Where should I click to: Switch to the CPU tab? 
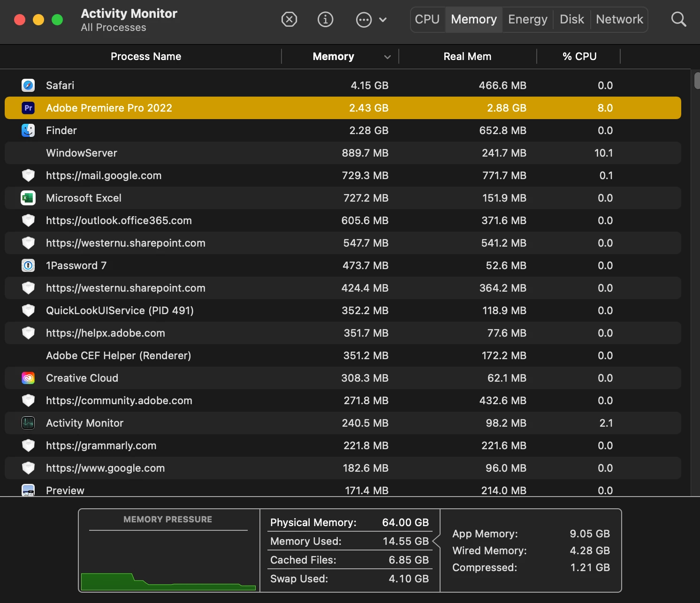[x=427, y=19]
